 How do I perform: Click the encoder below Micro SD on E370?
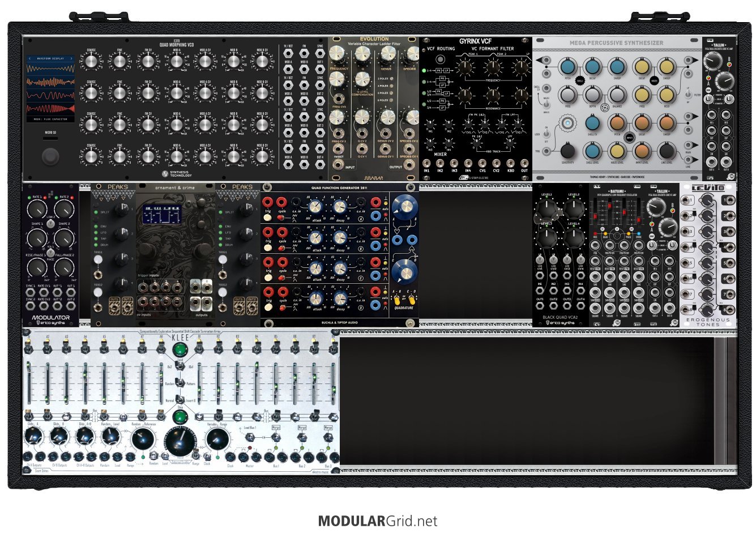(x=50, y=156)
